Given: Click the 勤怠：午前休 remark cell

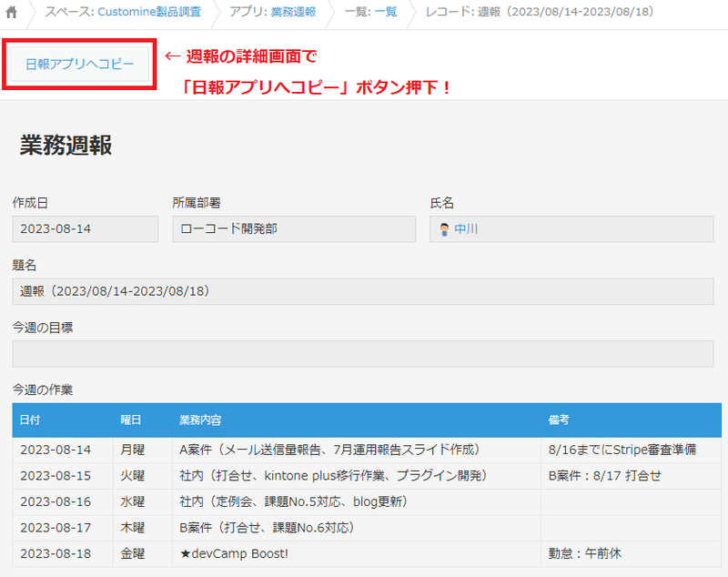Looking at the screenshot, I should click(x=631, y=553).
